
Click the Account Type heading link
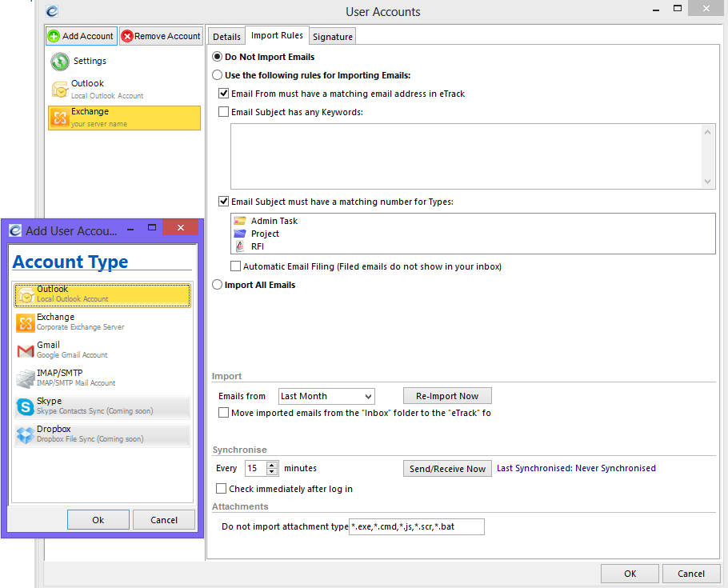(x=70, y=262)
